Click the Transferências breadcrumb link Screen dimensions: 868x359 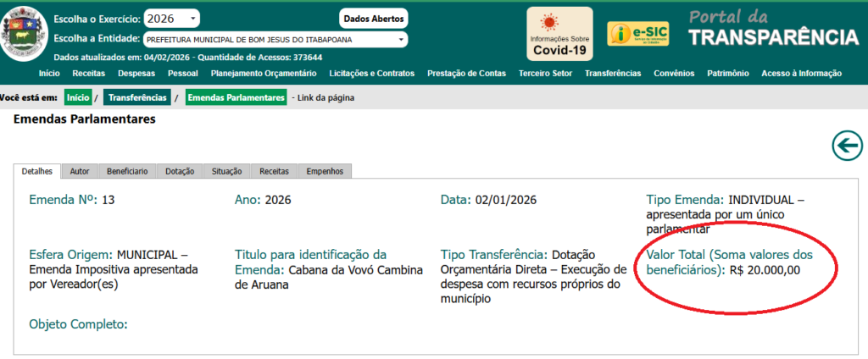point(139,97)
